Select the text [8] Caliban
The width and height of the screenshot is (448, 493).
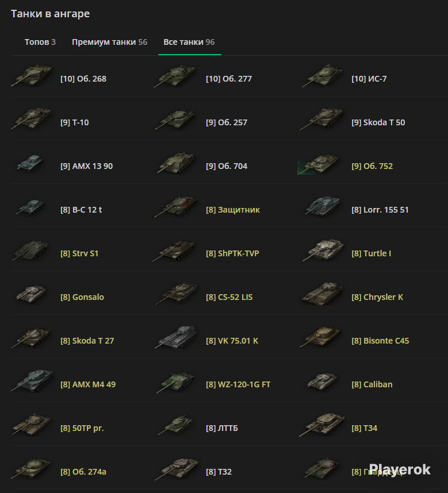pyautogui.click(x=372, y=385)
